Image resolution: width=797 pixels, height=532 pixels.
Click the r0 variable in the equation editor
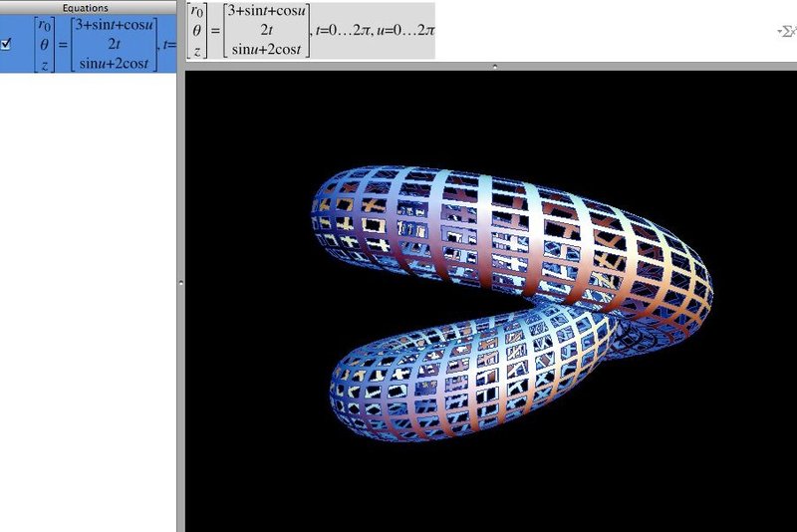(x=201, y=13)
